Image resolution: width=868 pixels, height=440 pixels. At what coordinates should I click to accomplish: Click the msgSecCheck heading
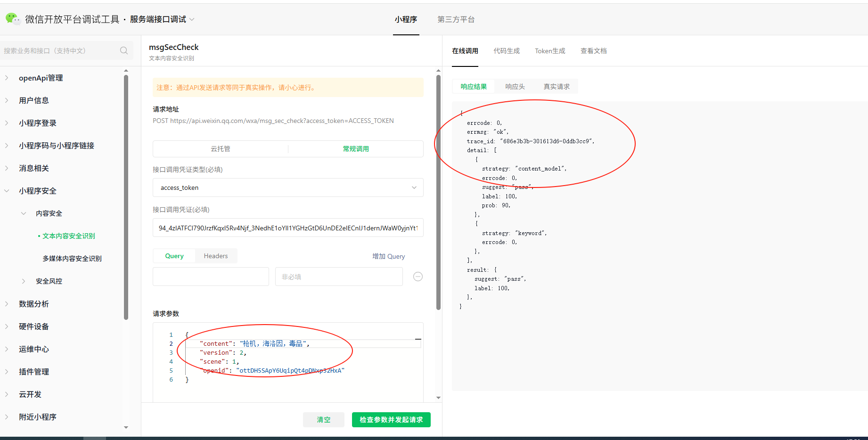click(173, 47)
